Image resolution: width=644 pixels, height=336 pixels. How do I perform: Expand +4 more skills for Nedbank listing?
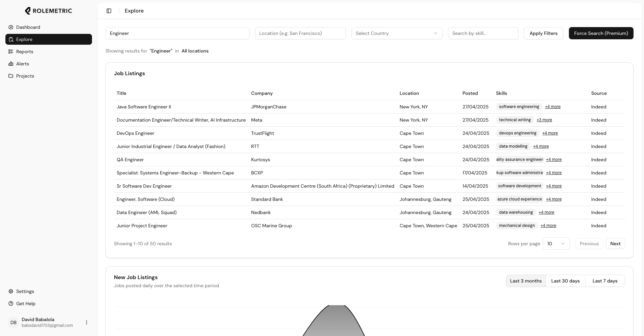[x=546, y=212]
